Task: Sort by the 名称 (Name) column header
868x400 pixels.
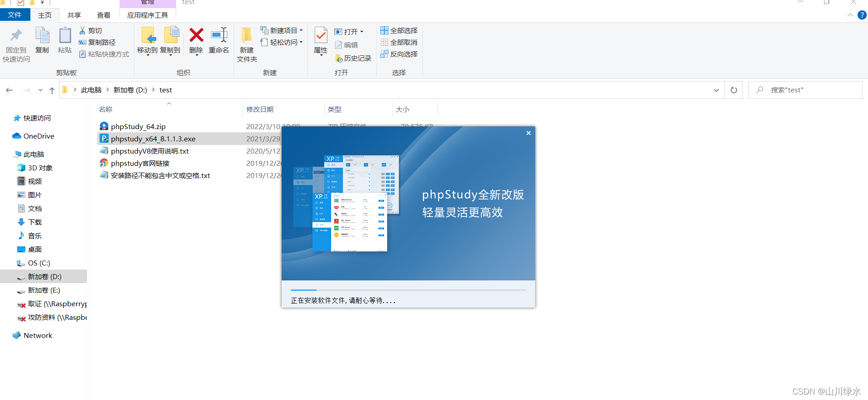Action: pos(106,109)
